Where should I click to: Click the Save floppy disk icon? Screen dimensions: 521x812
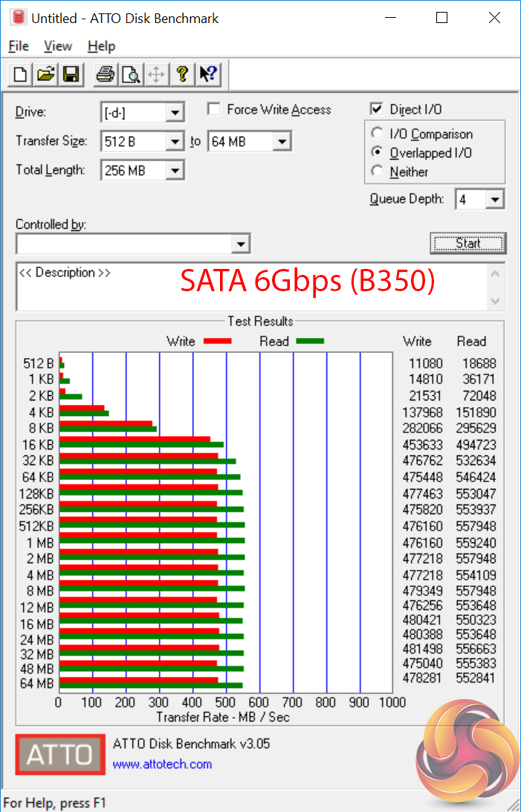coord(71,74)
